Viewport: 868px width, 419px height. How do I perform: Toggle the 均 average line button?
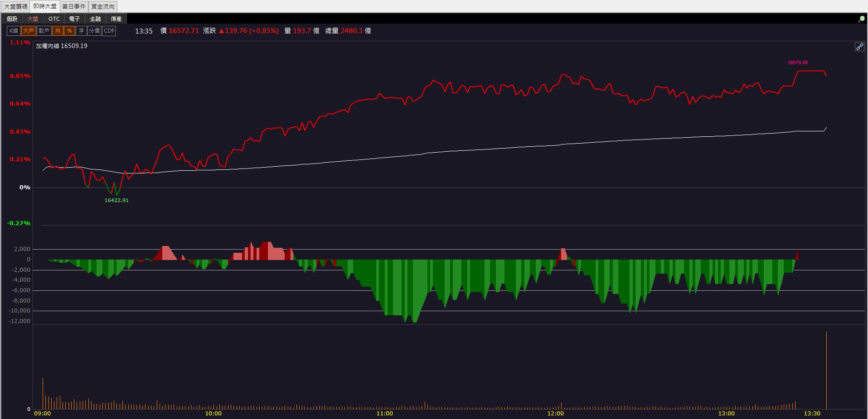[58, 31]
